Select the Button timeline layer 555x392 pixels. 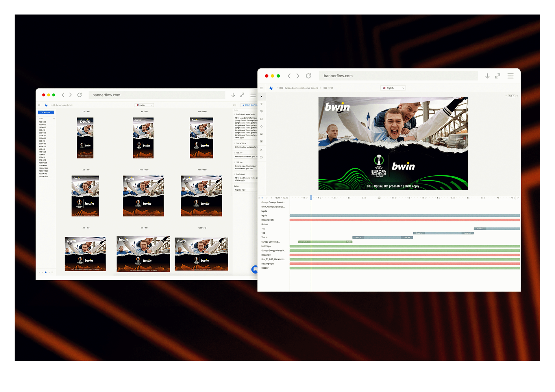tap(265, 224)
